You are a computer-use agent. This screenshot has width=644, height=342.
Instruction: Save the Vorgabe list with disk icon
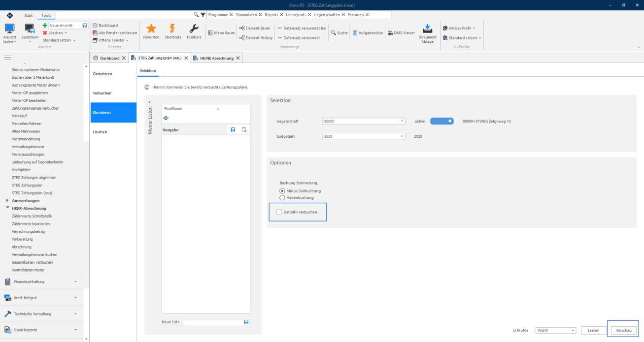[x=233, y=129]
